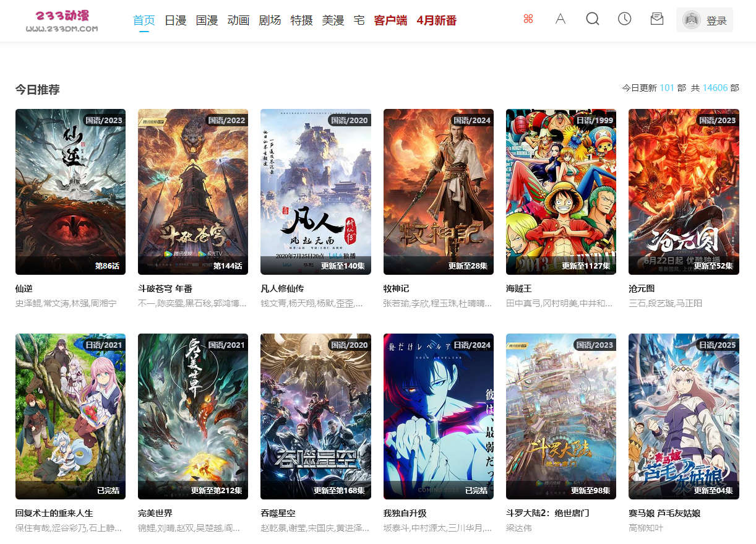
Task: Click the 海贼王 title link
Action: pos(519,288)
